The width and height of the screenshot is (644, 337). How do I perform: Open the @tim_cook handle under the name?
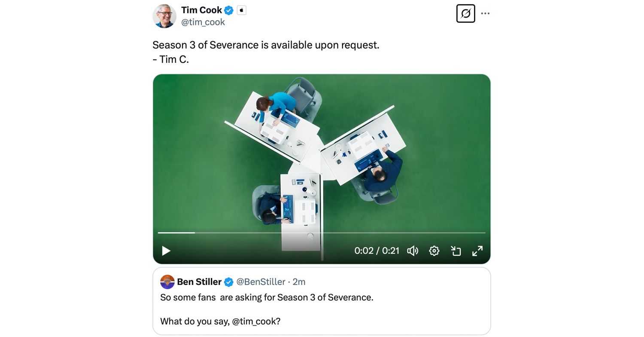pyautogui.click(x=203, y=22)
